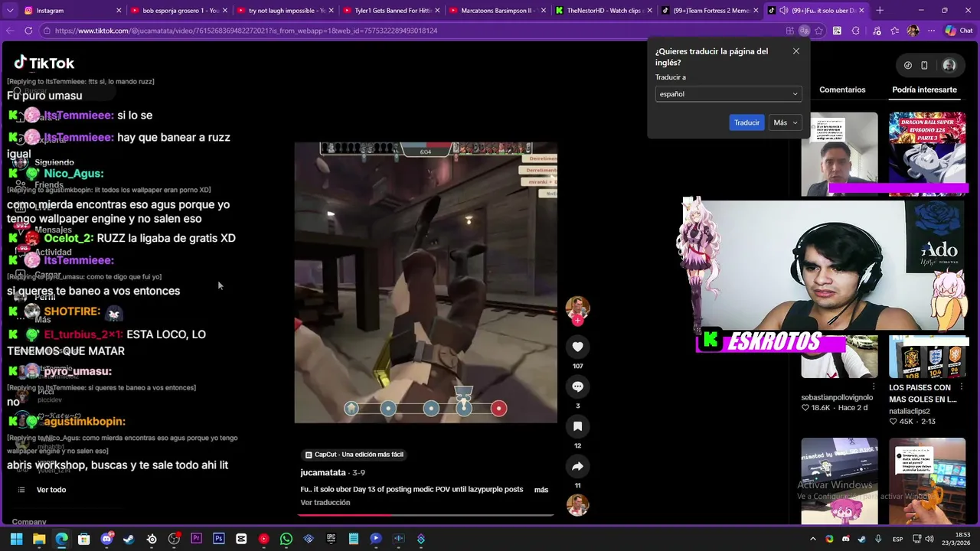The height and width of the screenshot is (551, 980).
Task: Close the translate page popup
Action: [796, 51]
